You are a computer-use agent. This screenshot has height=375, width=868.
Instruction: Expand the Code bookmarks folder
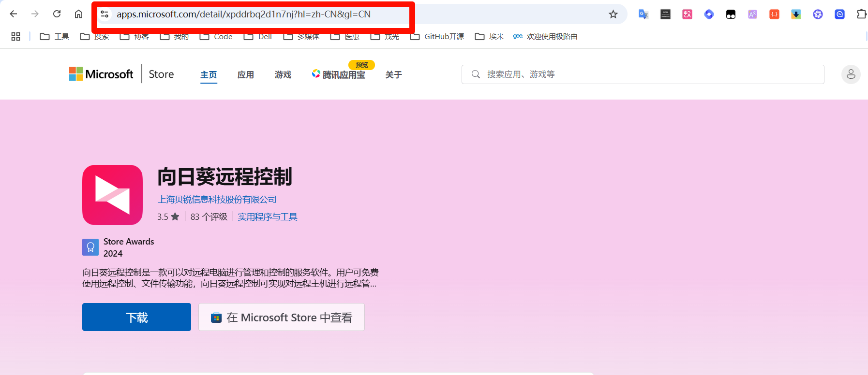[x=216, y=36]
